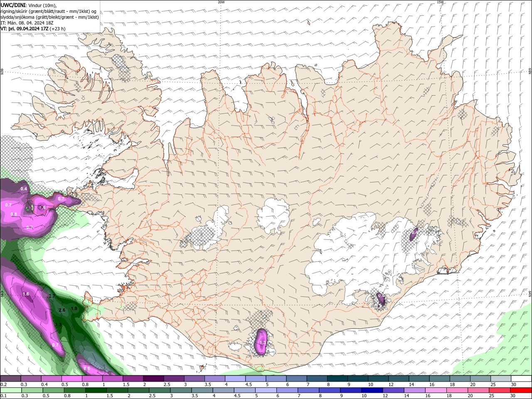
Task: Click the 20W longitude label
Action: point(221,2)
